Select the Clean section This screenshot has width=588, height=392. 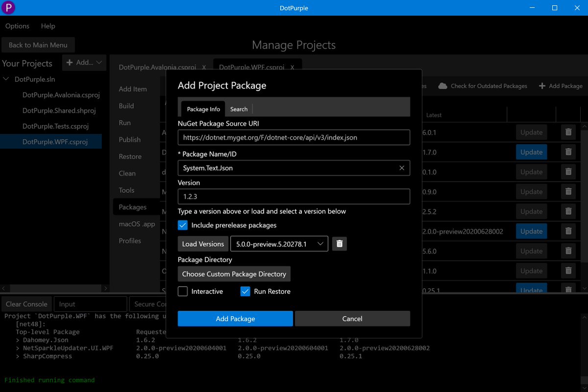(127, 173)
